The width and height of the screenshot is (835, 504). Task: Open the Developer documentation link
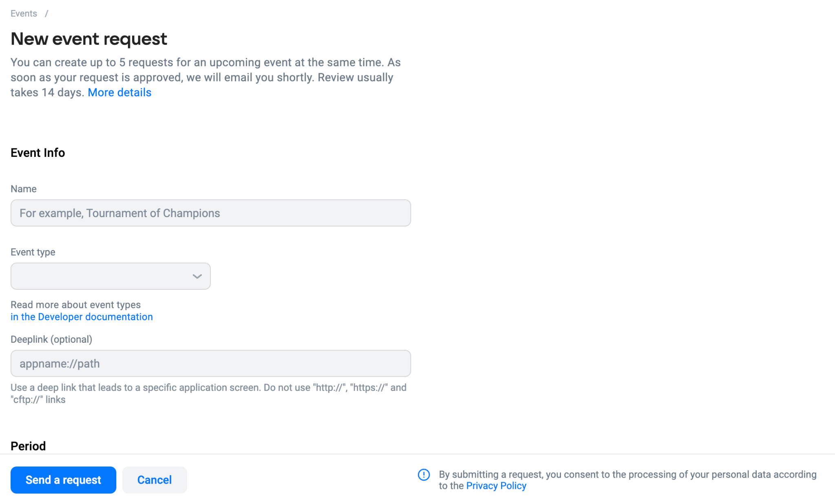(x=82, y=317)
